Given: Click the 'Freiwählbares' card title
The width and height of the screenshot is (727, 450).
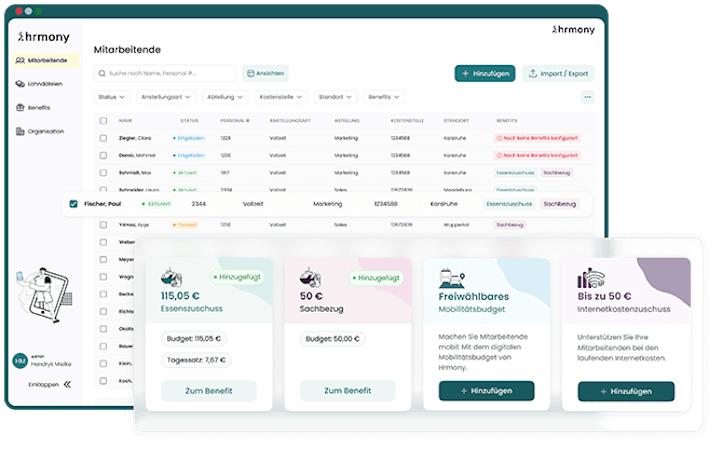Looking at the screenshot, I should pos(473,297).
